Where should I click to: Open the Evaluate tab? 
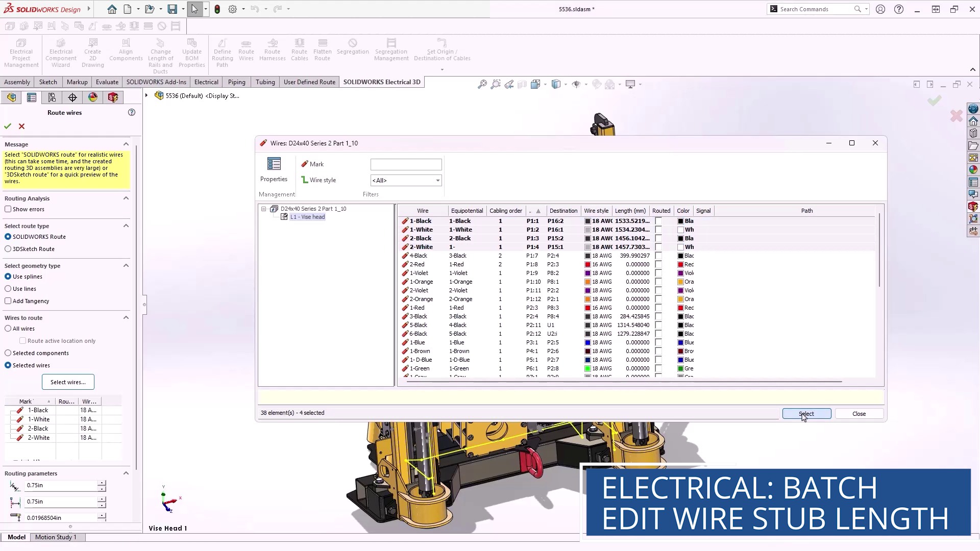[x=107, y=82]
